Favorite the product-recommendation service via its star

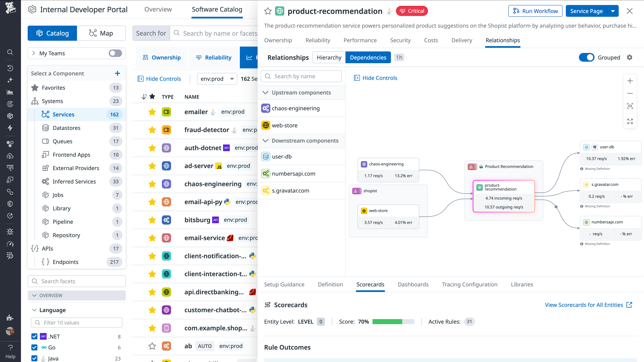tap(268, 11)
